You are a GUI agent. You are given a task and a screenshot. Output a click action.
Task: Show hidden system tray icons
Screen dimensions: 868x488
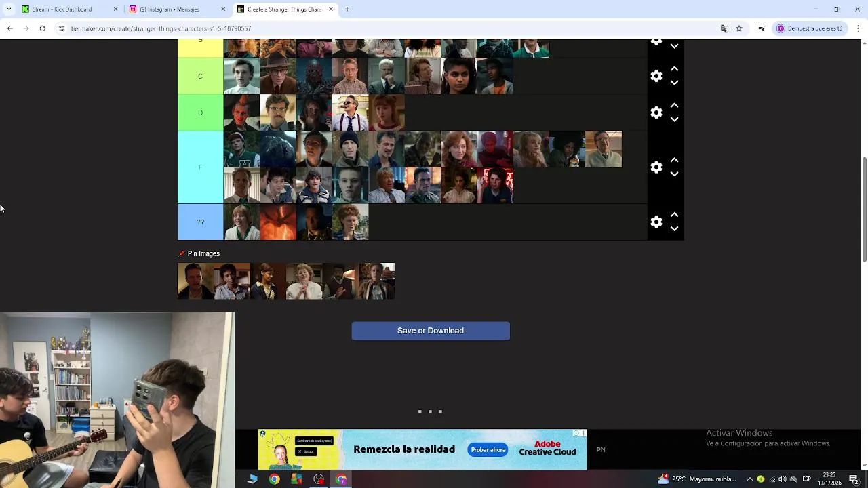point(749,479)
